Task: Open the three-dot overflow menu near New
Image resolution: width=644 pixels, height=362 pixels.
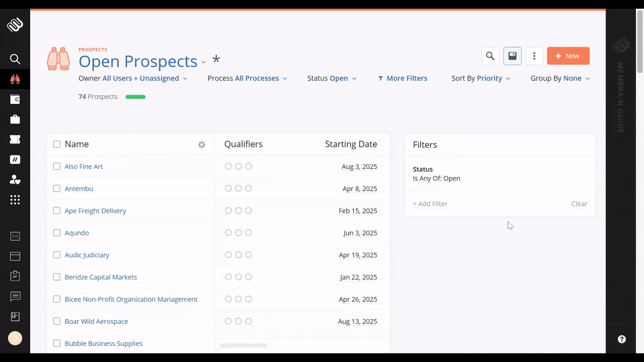Action: point(534,56)
